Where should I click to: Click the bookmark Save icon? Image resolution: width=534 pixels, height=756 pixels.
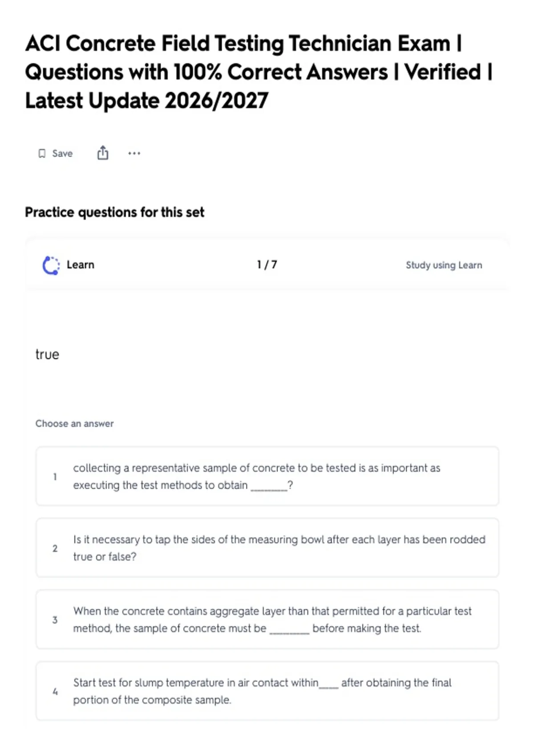(42, 153)
